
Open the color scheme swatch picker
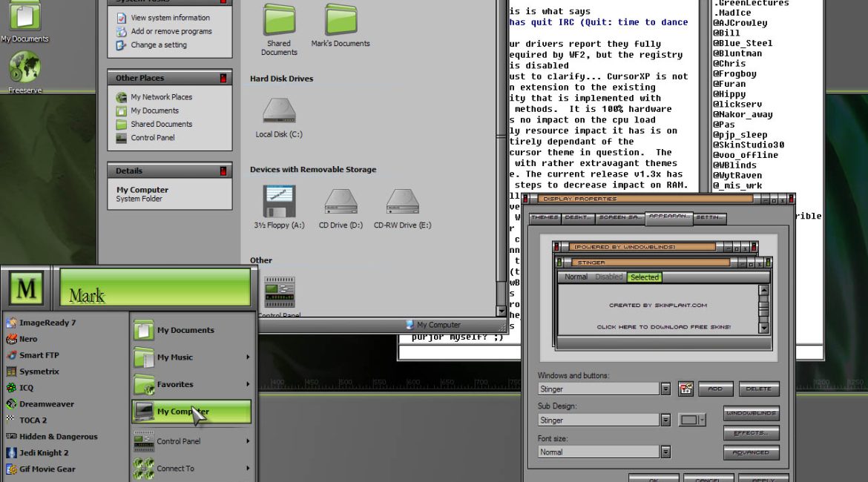pos(691,420)
